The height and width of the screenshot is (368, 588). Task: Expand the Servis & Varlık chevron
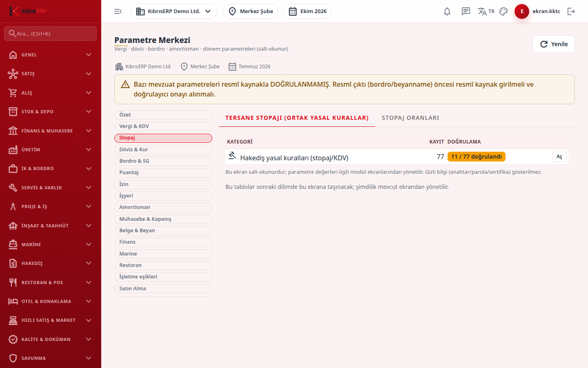(89, 188)
